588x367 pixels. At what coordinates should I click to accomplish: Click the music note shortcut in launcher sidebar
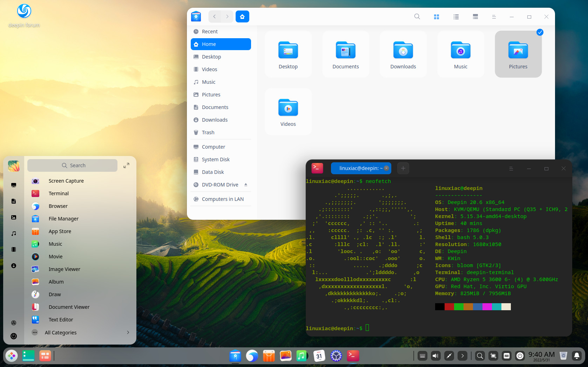(14, 233)
